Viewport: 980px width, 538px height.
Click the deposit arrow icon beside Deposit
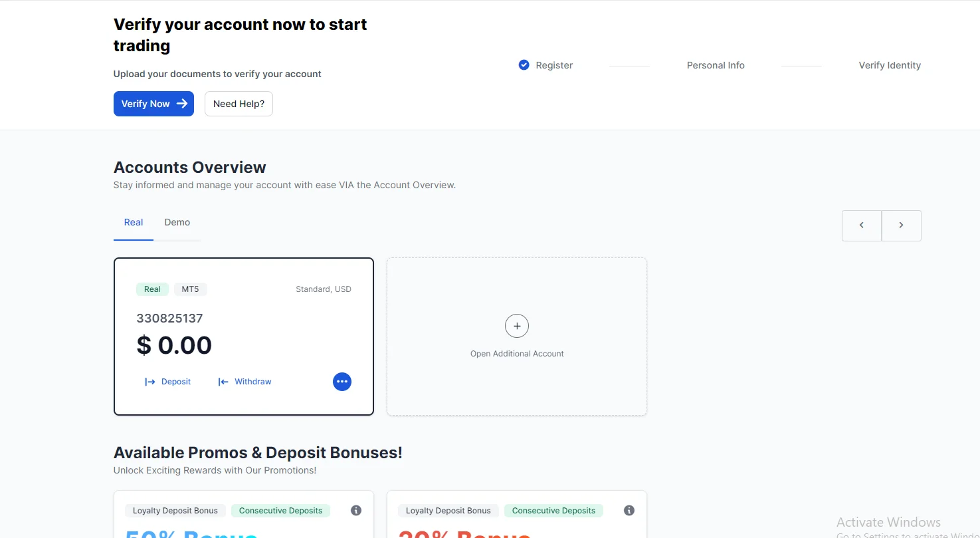pos(149,382)
